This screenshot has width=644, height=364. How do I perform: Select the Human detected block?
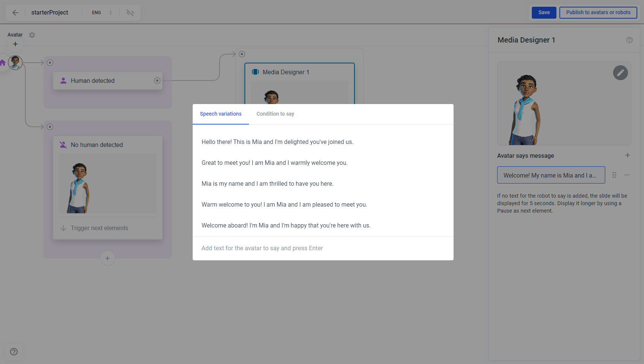(107, 81)
